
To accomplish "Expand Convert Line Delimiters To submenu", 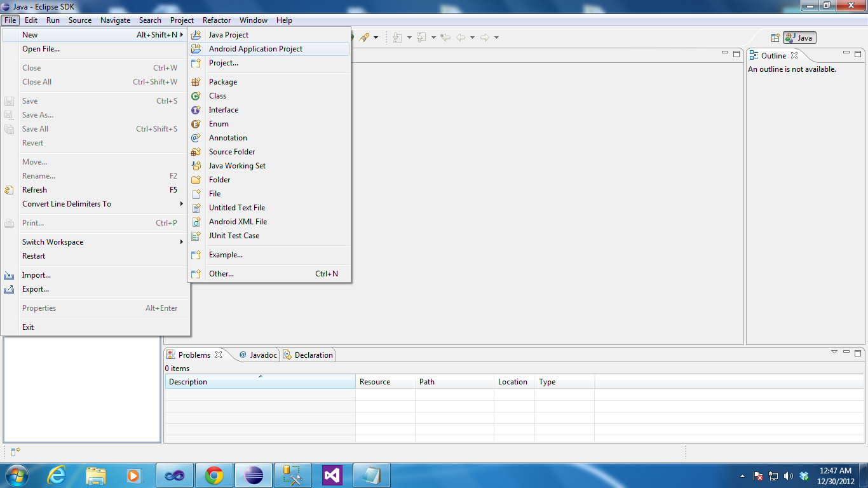I will pyautogui.click(x=95, y=204).
